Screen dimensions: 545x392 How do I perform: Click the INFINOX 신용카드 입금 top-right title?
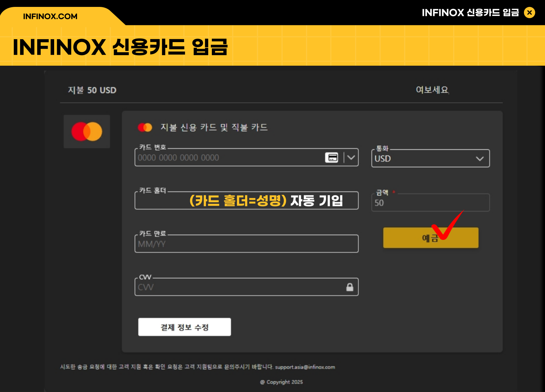pos(471,13)
